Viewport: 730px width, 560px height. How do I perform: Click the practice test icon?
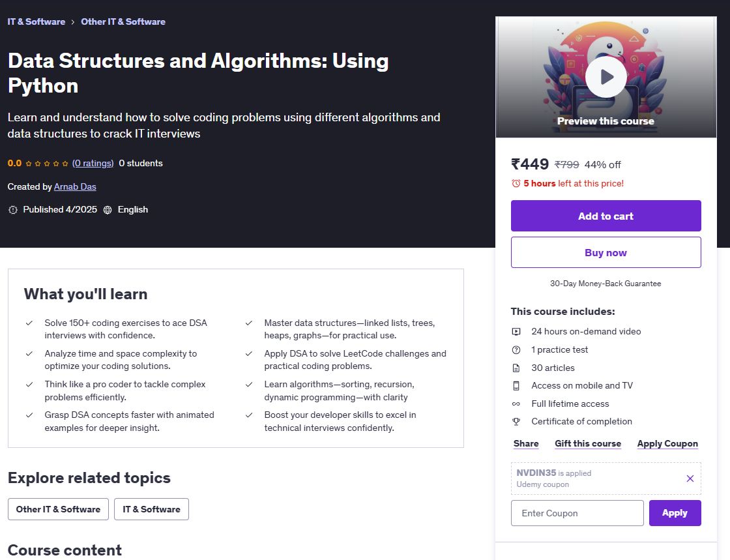(516, 349)
